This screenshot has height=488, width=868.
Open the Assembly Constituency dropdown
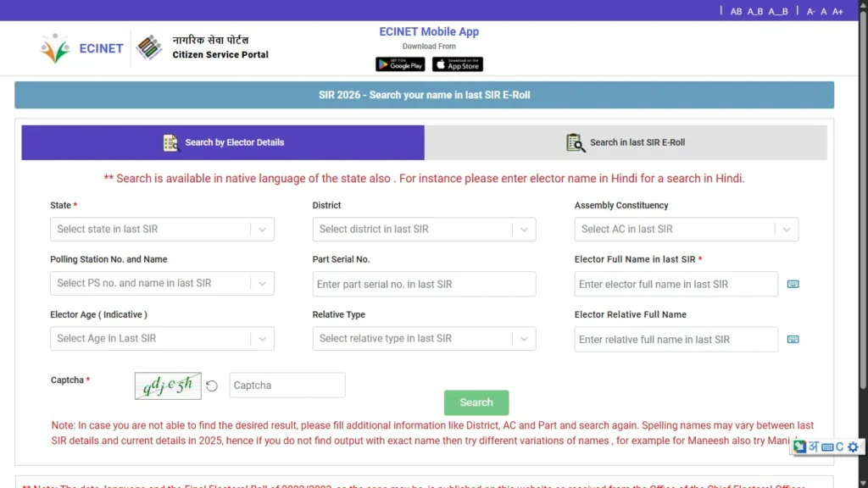pos(687,229)
